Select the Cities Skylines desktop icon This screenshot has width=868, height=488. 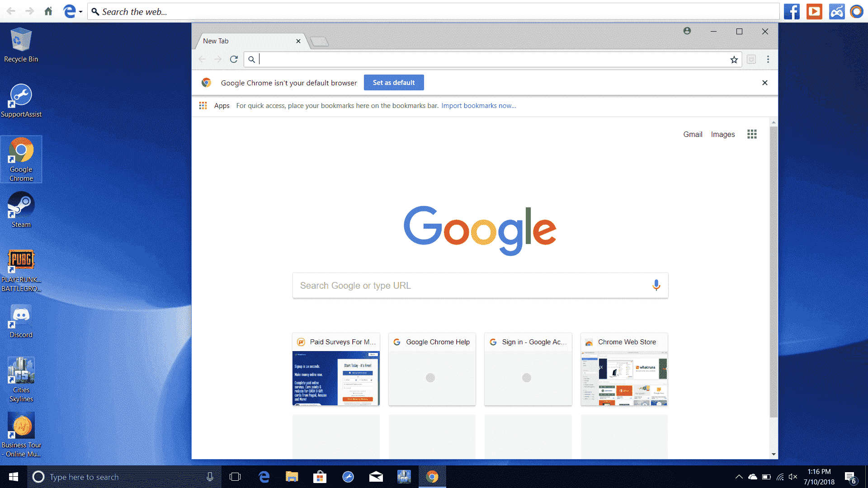pyautogui.click(x=21, y=380)
